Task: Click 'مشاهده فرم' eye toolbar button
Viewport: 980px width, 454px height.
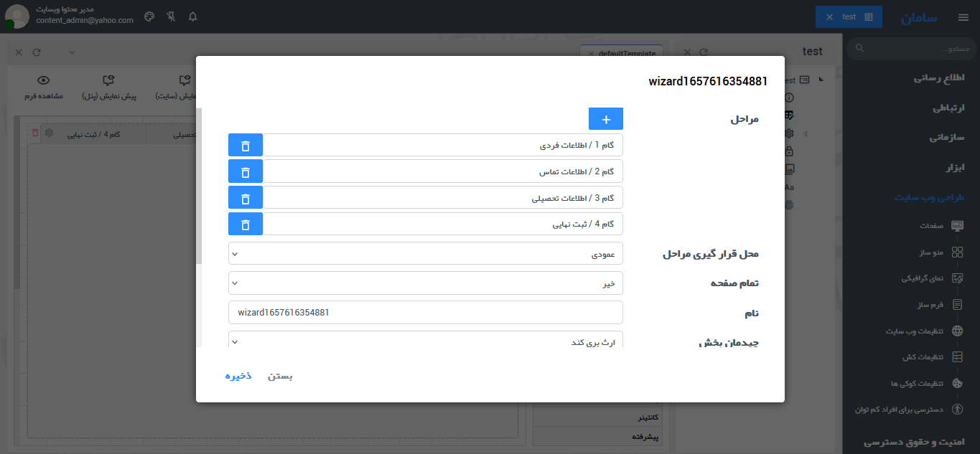Action: (x=44, y=88)
